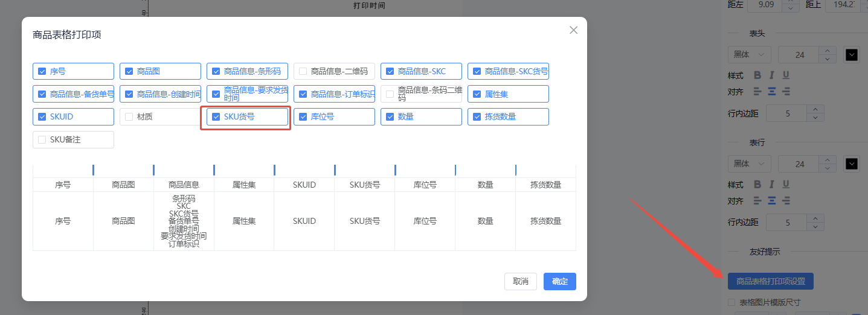
Task: Open the 表行 font dropdown showing 黑体
Action: [x=749, y=164]
